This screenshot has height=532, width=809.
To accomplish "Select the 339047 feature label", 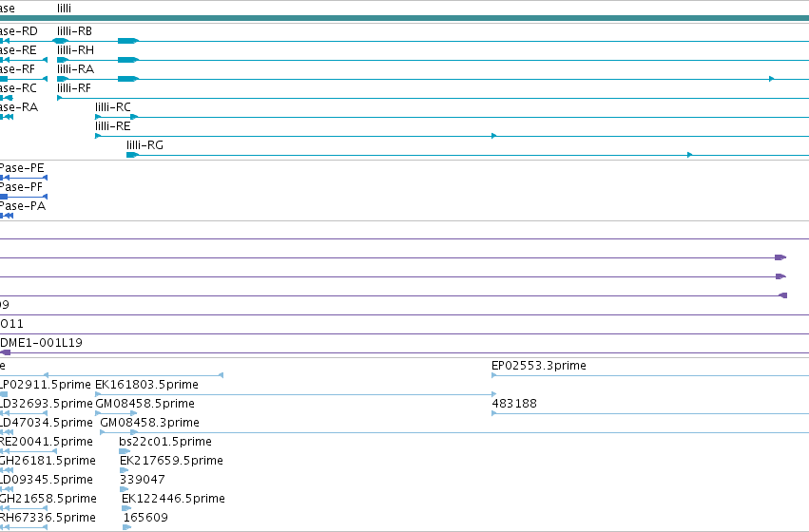I will pyautogui.click(x=143, y=480).
